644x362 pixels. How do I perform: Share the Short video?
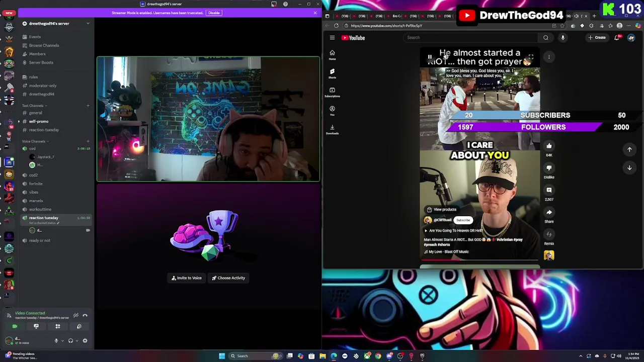(549, 212)
